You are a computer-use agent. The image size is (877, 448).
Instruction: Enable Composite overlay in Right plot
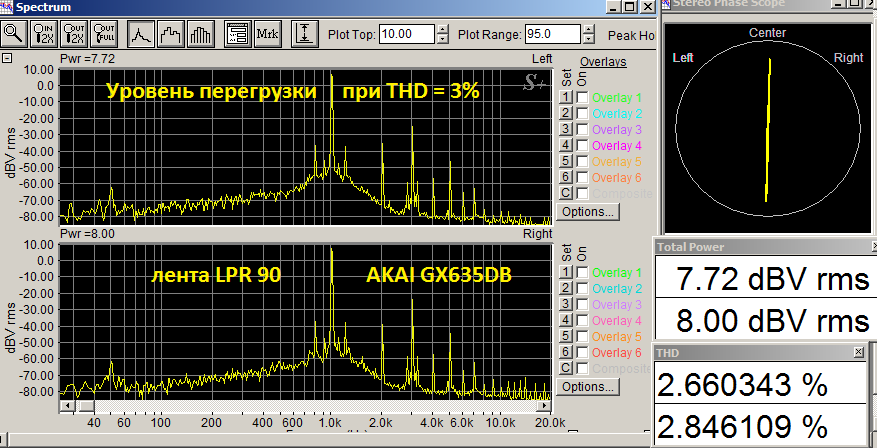coord(583,368)
